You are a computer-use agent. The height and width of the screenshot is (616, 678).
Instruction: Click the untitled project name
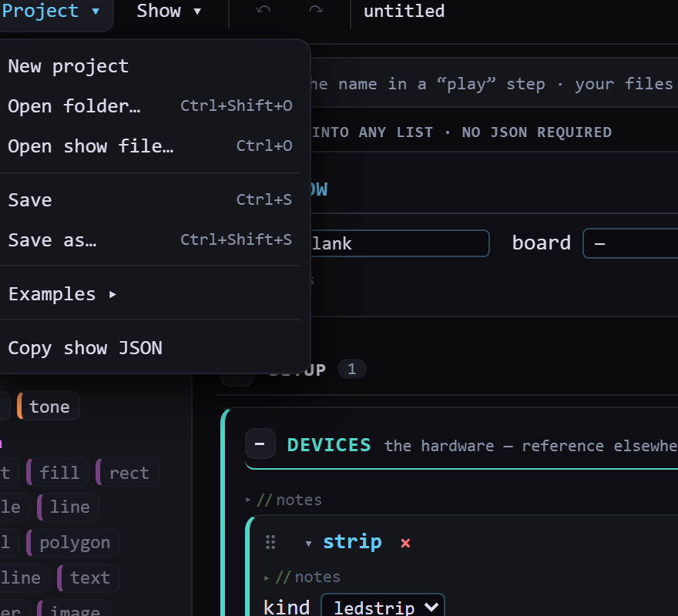(404, 11)
